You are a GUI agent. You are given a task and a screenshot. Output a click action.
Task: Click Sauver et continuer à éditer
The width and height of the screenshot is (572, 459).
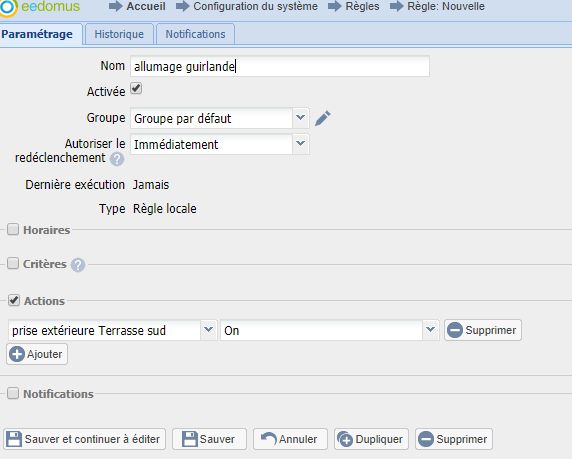point(85,439)
